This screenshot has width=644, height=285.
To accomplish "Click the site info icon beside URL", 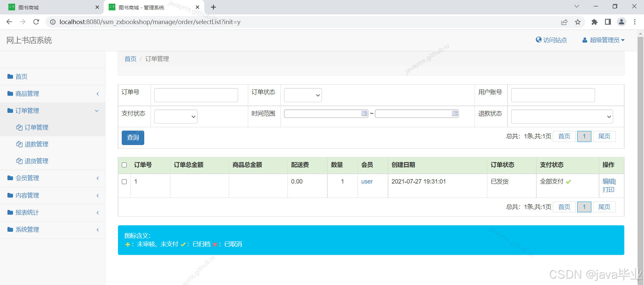I will tap(53, 22).
